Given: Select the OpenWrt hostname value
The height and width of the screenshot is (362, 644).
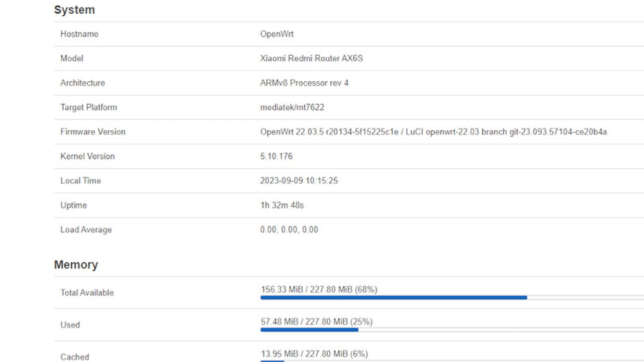Looking at the screenshot, I should click(277, 34).
